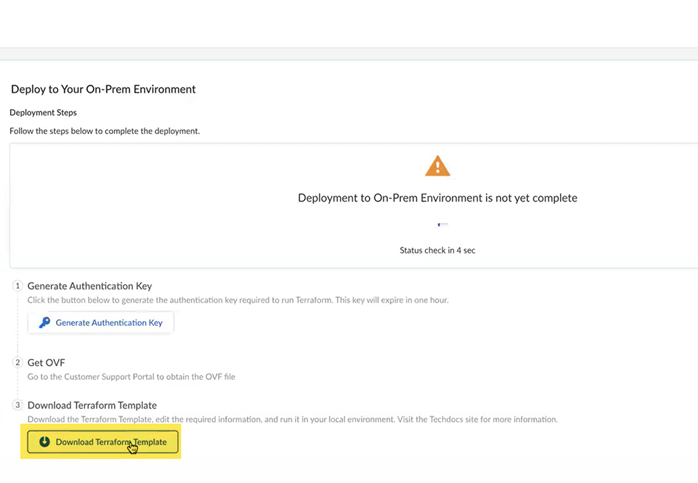Click the 'Status check in 4 sec' text
Image resolution: width=698 pixels, height=483 pixels.
(437, 250)
